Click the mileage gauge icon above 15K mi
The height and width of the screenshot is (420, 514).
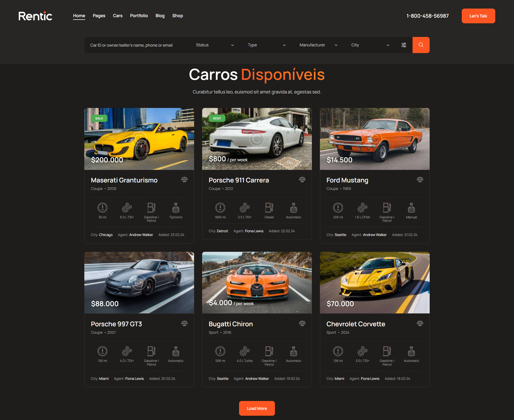click(103, 351)
